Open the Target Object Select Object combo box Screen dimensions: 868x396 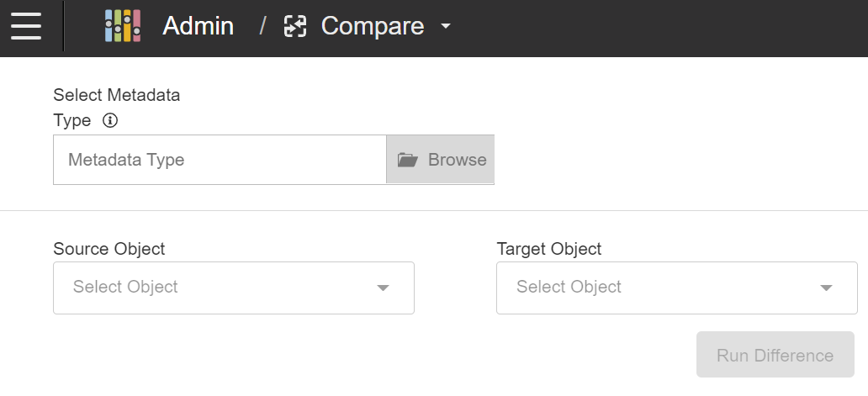point(664,288)
